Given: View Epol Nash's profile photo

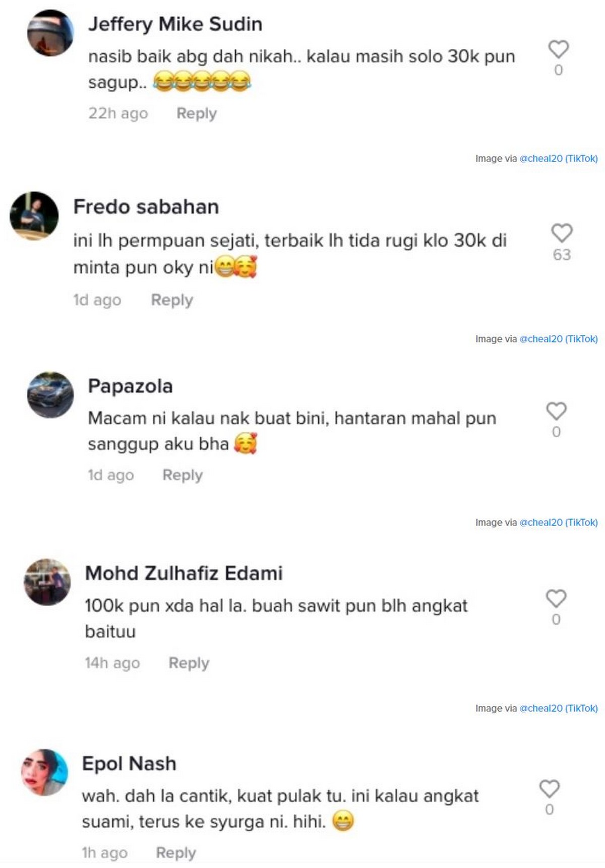Looking at the screenshot, I should coord(44,772).
